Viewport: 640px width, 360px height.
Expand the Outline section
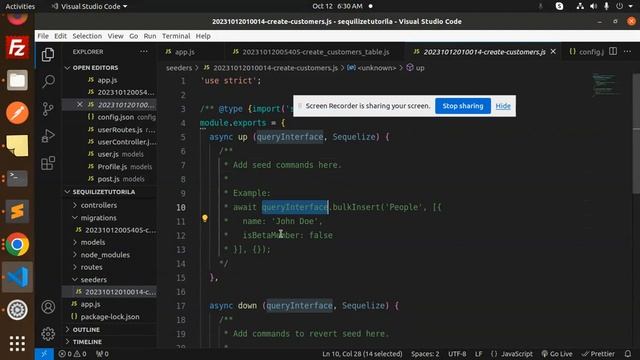click(x=86, y=329)
